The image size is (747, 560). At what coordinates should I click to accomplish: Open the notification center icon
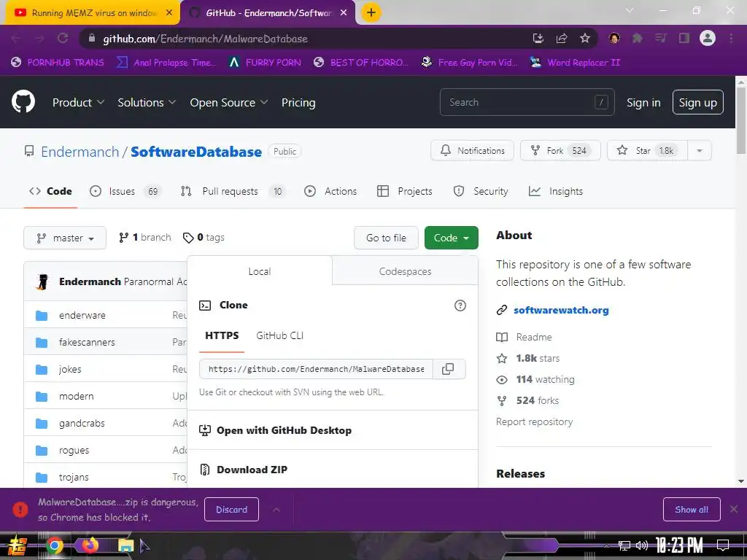pyautogui.click(x=723, y=545)
